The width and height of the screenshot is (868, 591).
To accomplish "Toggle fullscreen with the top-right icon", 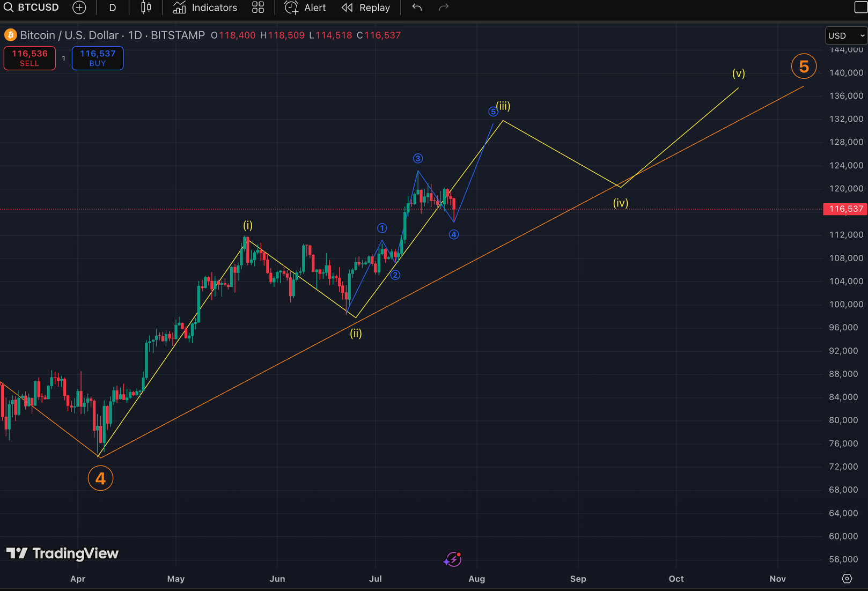I will (x=860, y=8).
